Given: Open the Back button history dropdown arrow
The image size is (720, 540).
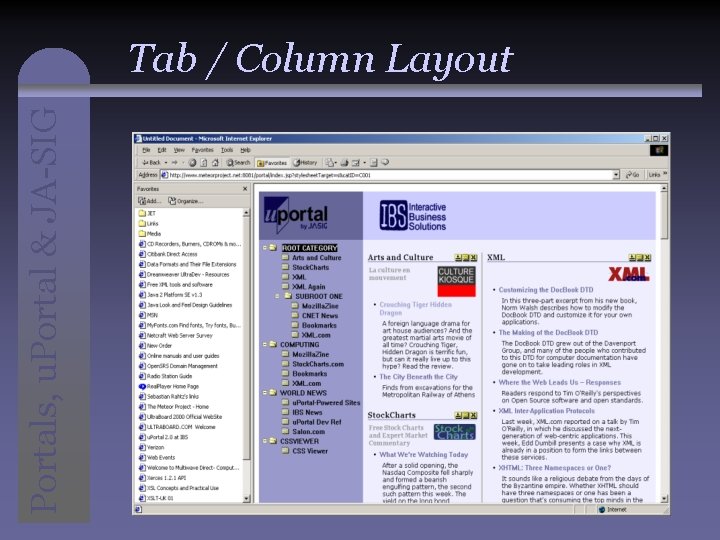Looking at the screenshot, I should 166,163.
